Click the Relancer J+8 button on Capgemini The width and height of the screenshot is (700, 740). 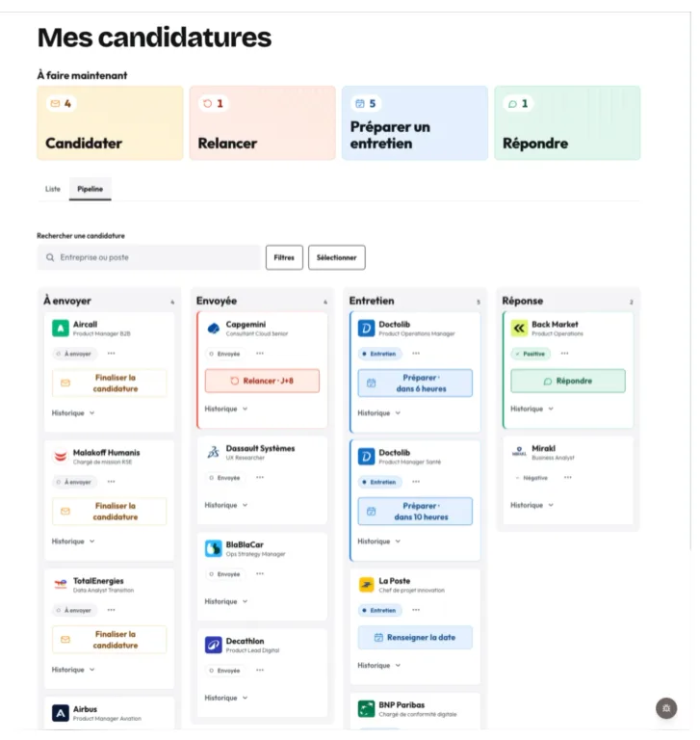262,381
